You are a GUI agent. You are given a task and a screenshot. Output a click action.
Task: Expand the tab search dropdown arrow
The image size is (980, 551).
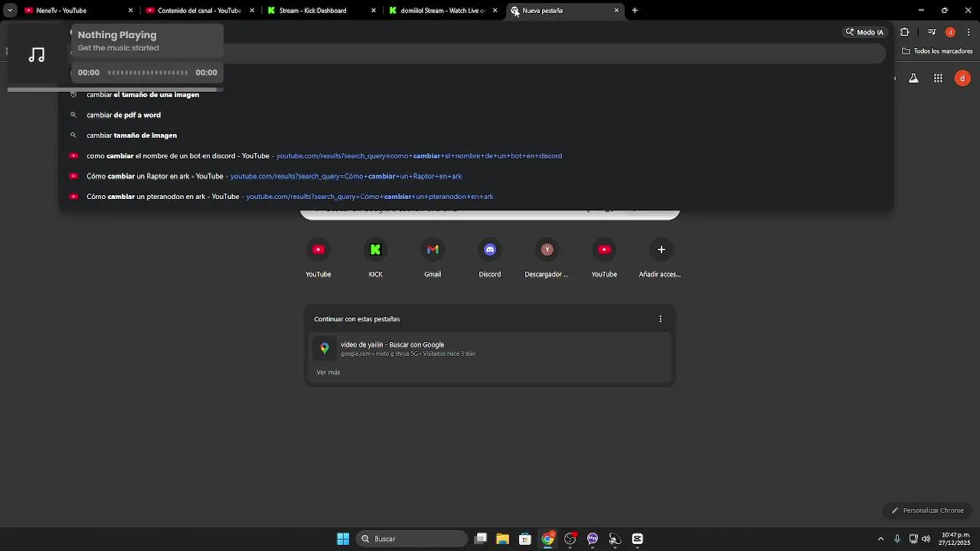[x=10, y=11]
